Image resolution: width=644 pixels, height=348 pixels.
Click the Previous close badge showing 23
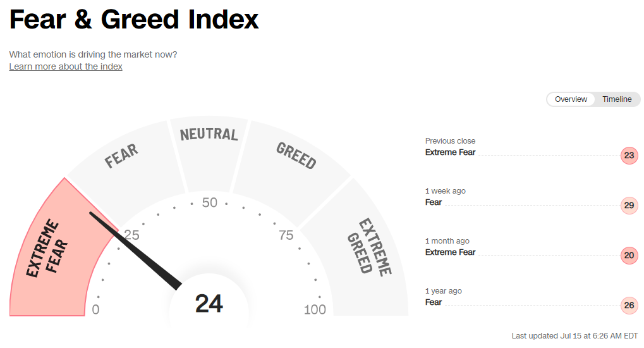pyautogui.click(x=629, y=156)
